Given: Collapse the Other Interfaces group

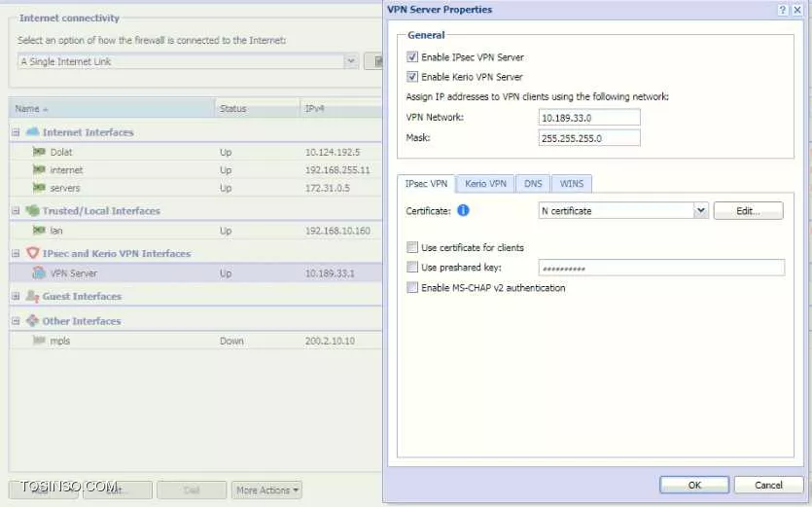Looking at the screenshot, I should [16, 321].
